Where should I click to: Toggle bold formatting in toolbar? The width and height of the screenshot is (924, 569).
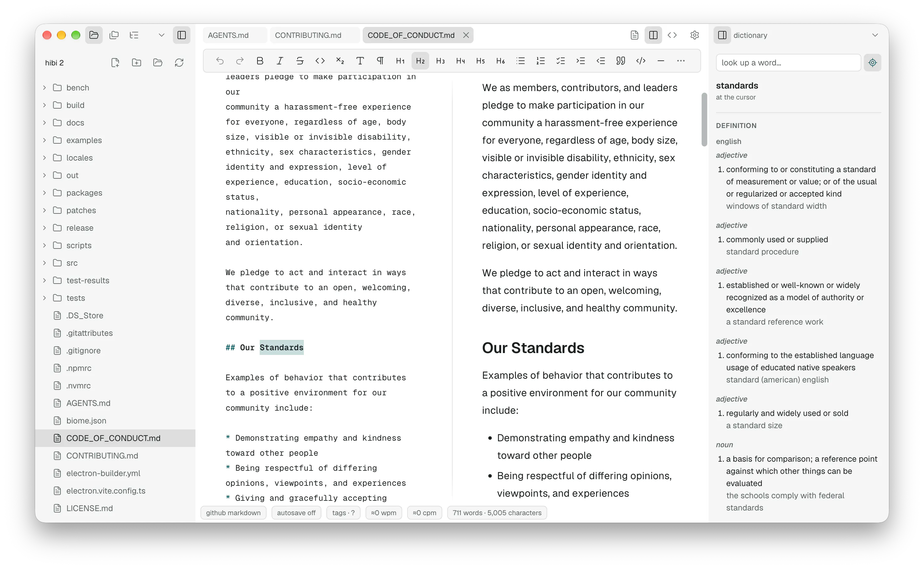(260, 61)
